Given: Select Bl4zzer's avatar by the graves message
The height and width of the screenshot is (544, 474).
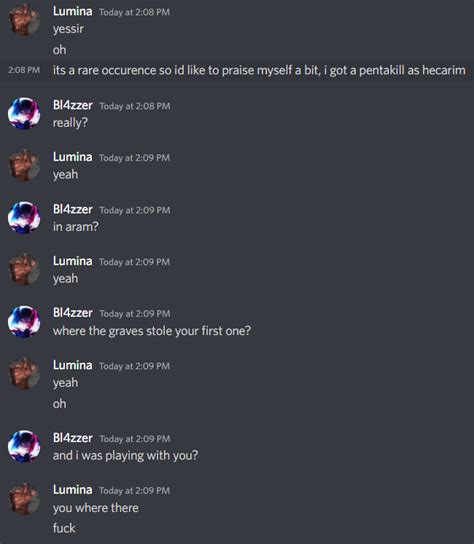Looking at the screenshot, I should tap(24, 322).
